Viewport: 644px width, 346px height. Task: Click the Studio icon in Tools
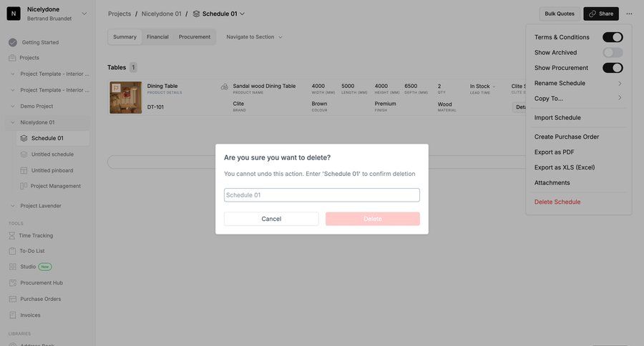pyautogui.click(x=13, y=267)
